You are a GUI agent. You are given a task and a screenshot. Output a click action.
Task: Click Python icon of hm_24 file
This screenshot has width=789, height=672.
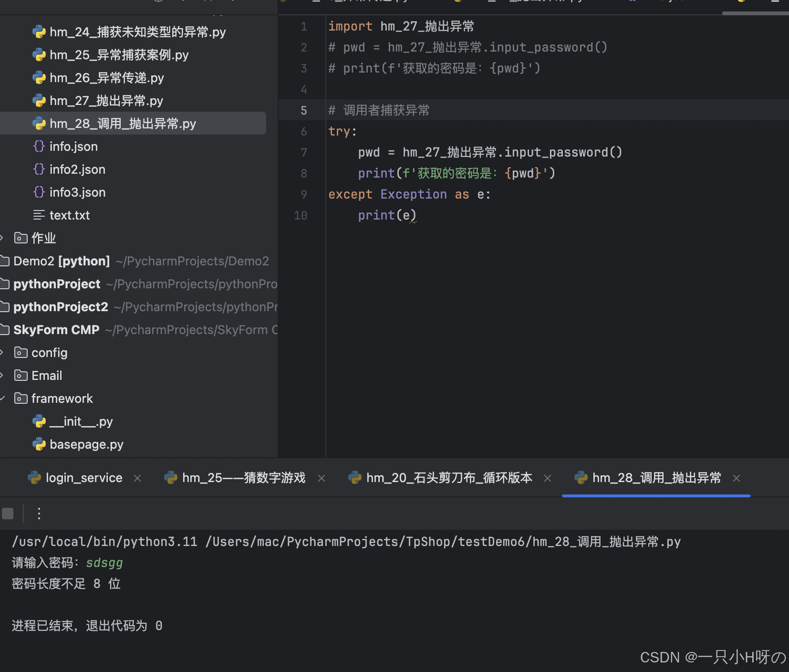(39, 32)
